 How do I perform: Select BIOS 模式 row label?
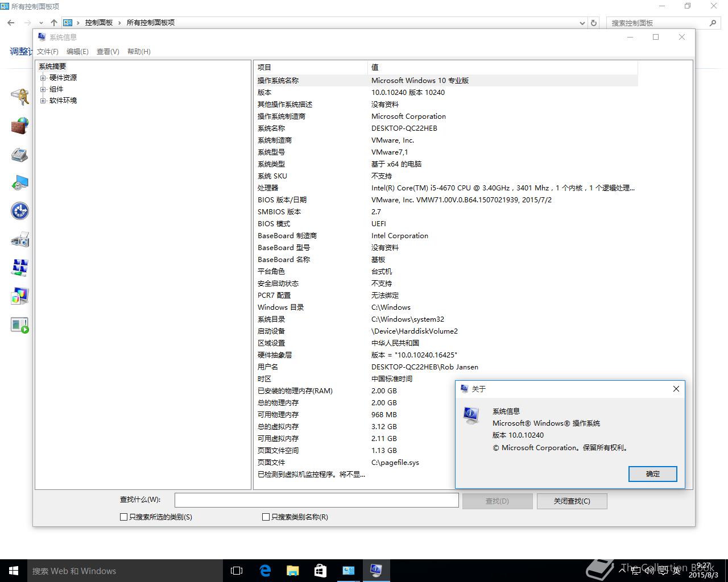point(274,224)
